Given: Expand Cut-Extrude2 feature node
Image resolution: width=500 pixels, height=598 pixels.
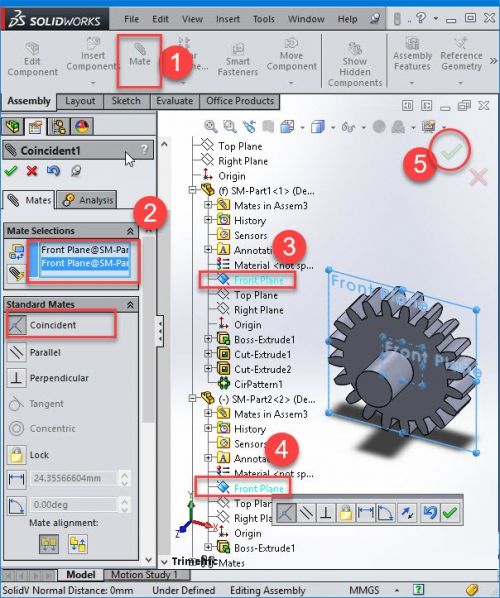Looking at the screenshot, I should click(x=208, y=368).
